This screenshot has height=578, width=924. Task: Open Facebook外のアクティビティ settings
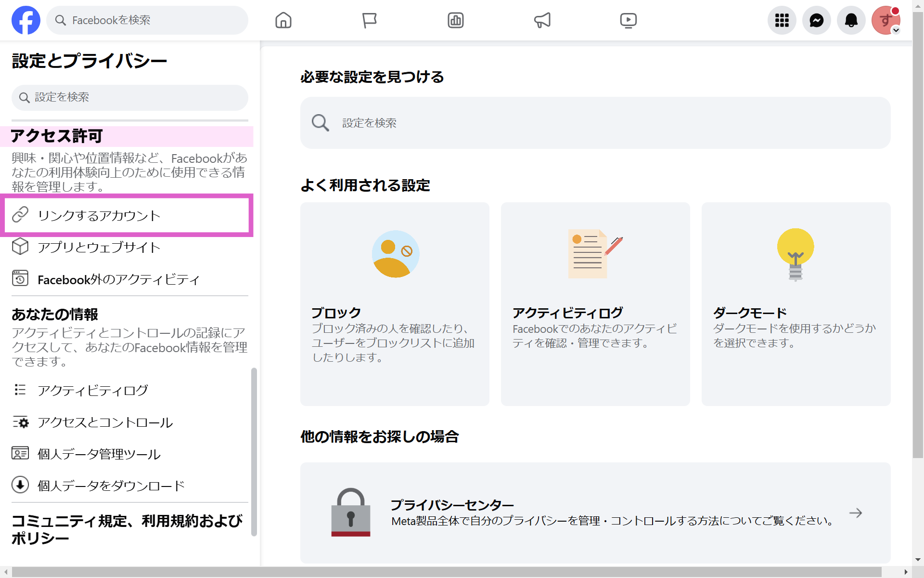coord(118,279)
